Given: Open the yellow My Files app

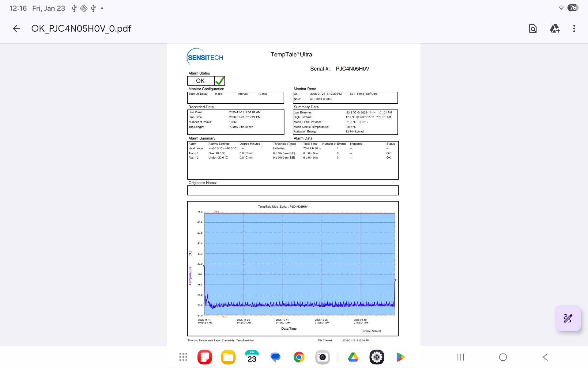Looking at the screenshot, I should point(228,357).
